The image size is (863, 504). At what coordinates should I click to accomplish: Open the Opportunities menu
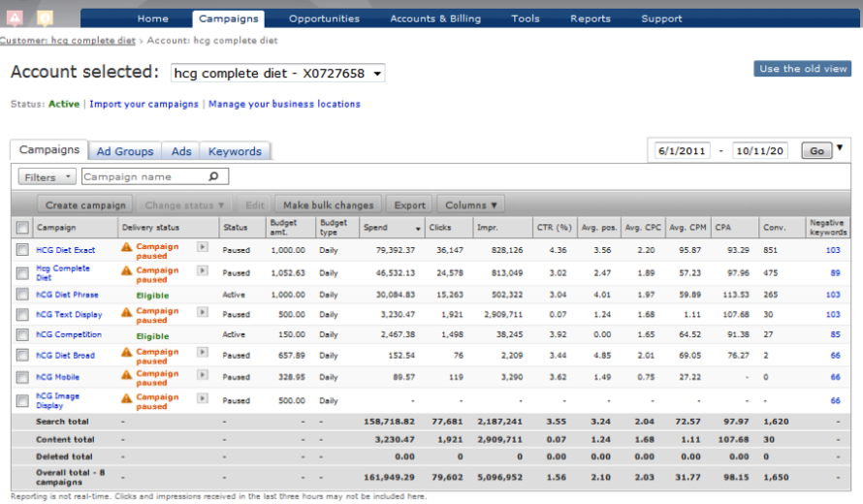pos(324,18)
